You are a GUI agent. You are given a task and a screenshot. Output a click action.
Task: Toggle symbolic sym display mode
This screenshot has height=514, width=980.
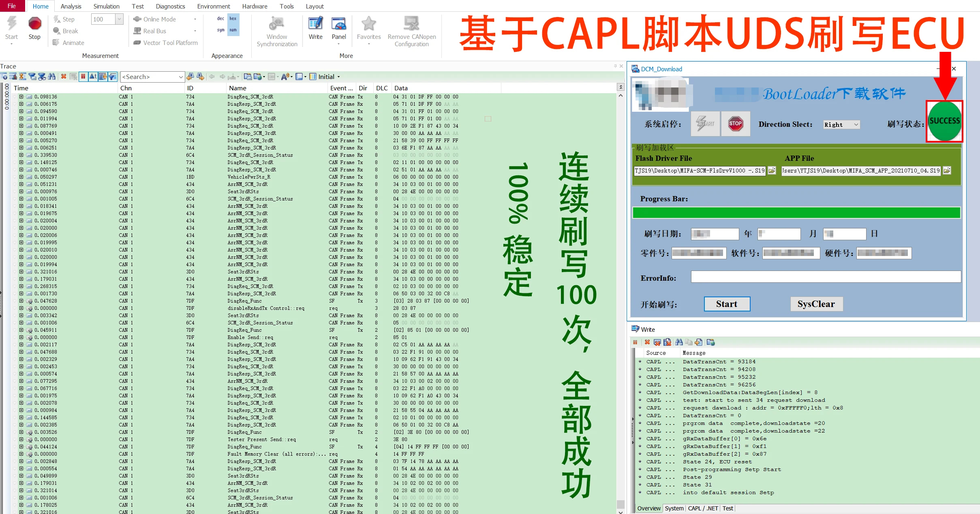pyautogui.click(x=221, y=30)
